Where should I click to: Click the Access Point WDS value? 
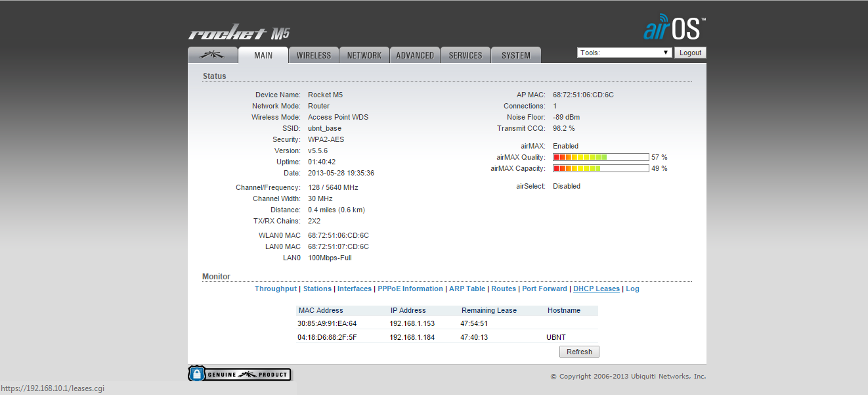[338, 117]
